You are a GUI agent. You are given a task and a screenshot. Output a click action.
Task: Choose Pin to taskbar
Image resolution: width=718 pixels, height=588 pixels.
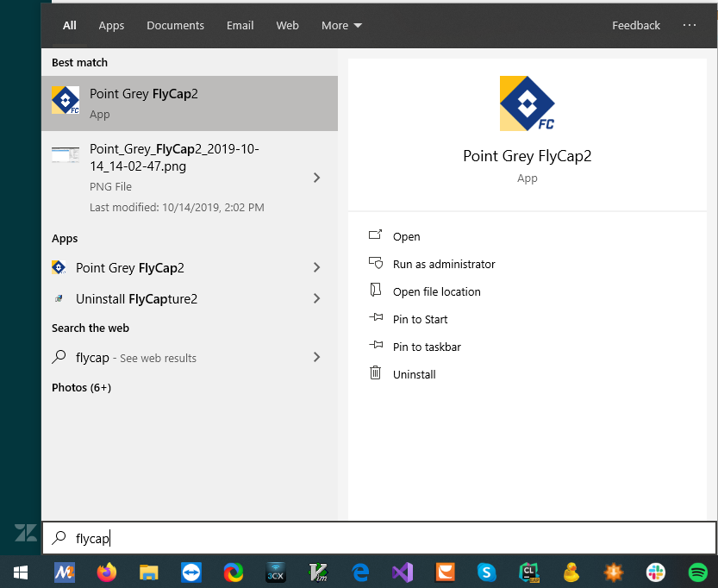click(x=427, y=347)
